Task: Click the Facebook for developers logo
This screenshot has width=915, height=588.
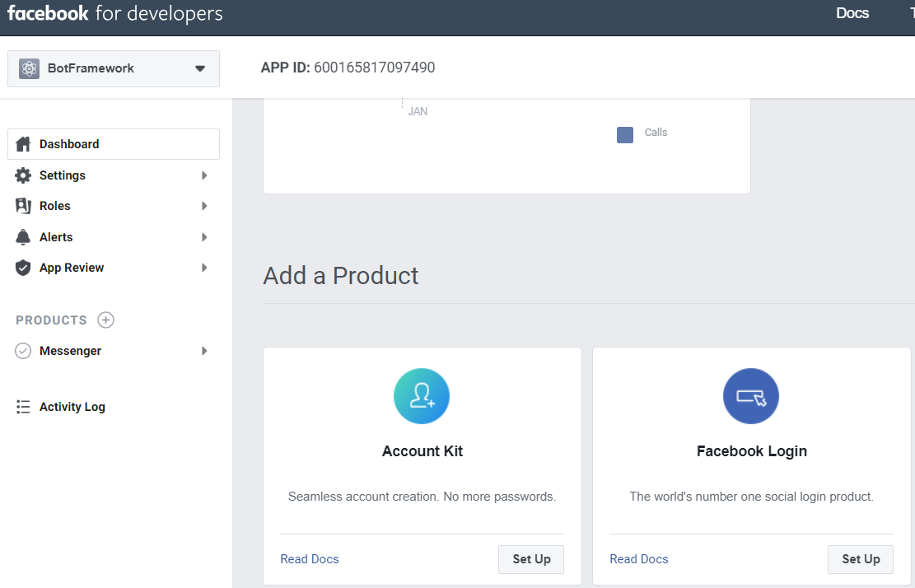Action: (114, 14)
